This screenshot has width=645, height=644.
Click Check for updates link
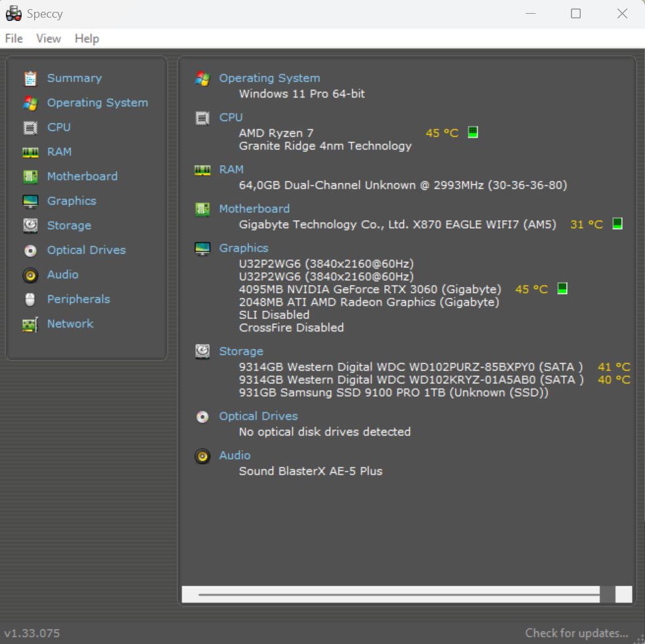[x=576, y=633]
